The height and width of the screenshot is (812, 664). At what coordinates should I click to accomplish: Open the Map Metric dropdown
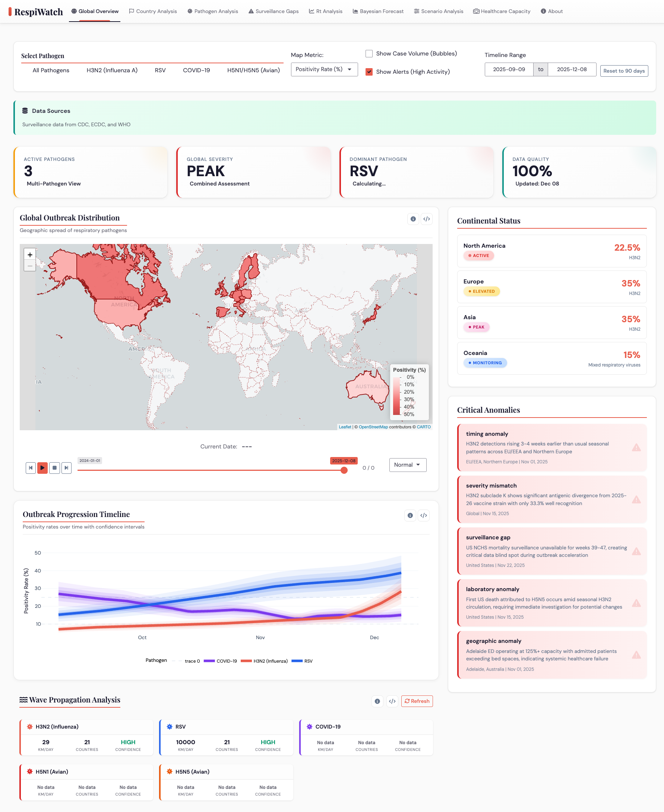[x=324, y=69]
